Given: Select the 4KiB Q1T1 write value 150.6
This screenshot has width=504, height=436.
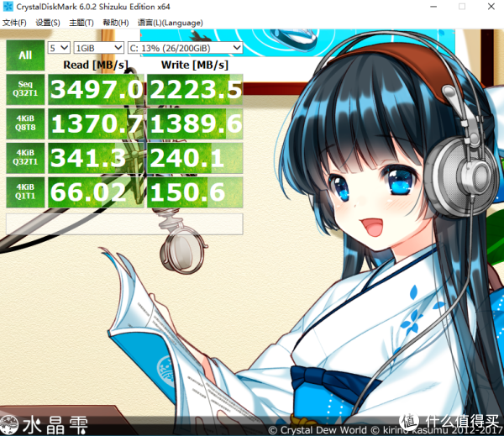Looking at the screenshot, I should click(x=195, y=192).
